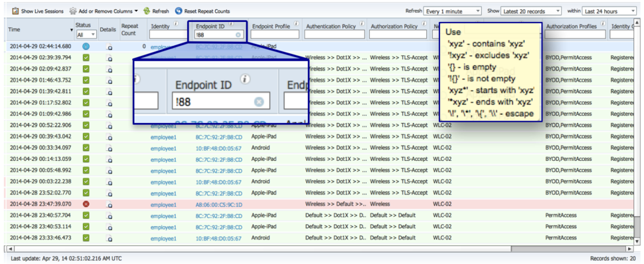
Task: Open details icon for 23:52:02.770 record
Action: click(x=110, y=194)
